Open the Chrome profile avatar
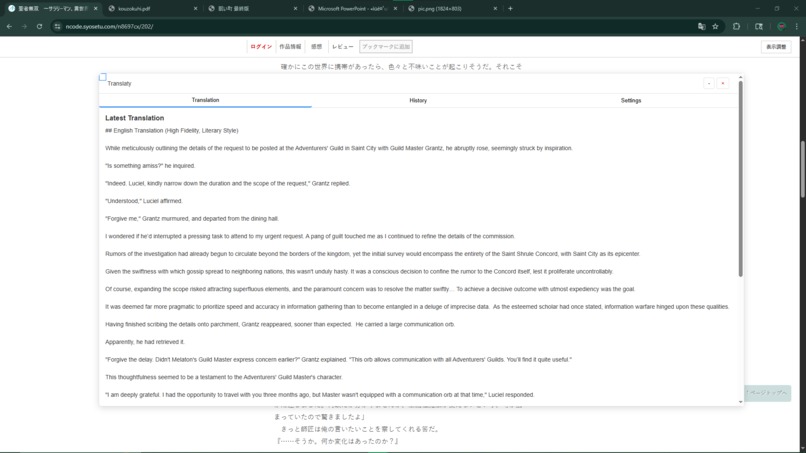 (781, 26)
